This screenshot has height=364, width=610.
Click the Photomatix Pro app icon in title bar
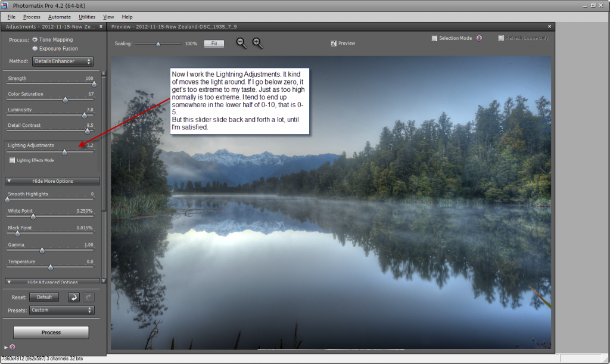[4, 5]
